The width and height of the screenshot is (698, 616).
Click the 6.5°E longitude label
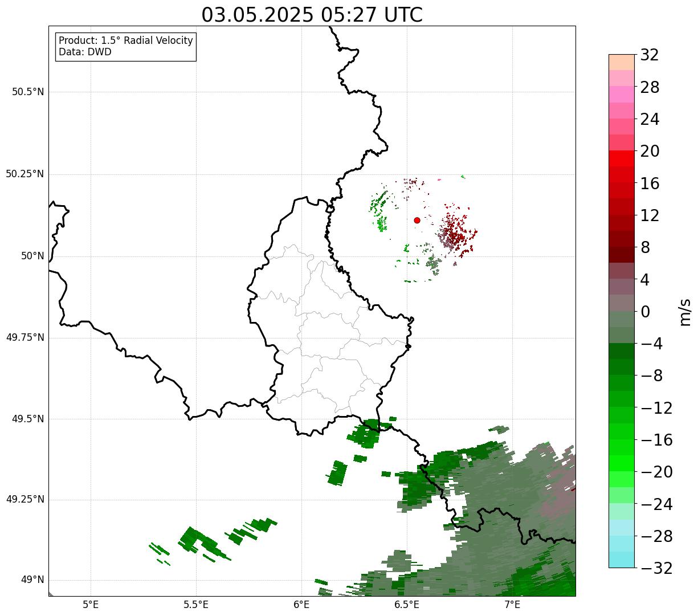point(407,605)
